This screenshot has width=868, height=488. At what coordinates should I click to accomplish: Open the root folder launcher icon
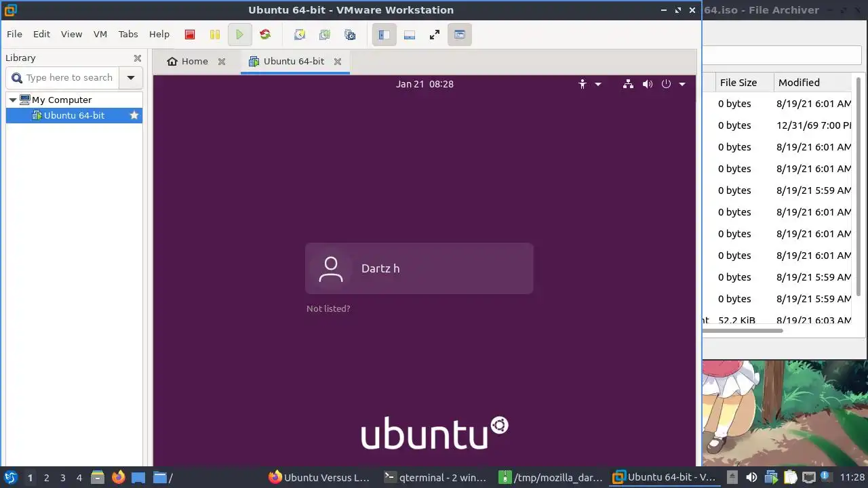point(163,478)
